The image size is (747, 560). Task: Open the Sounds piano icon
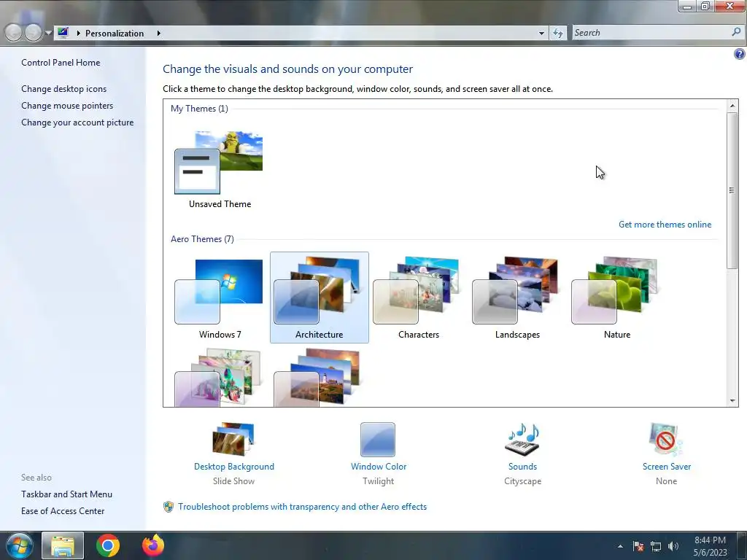[x=522, y=439]
